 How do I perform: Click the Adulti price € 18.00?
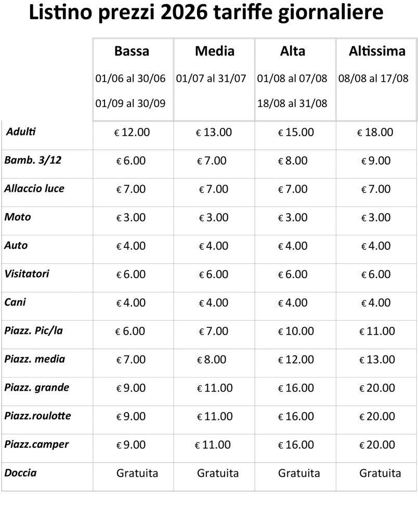[375, 132]
